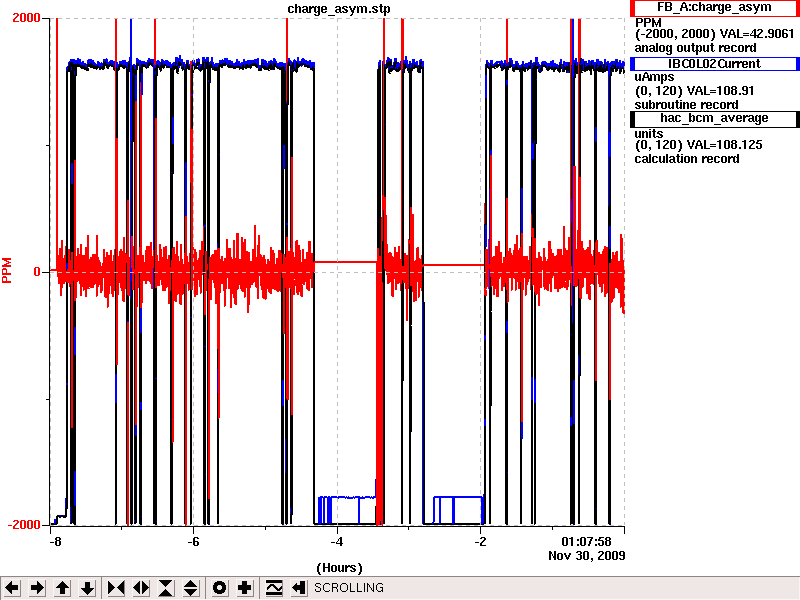Click the 'calculation record' text
The width and height of the screenshot is (800, 600).
coord(687,159)
